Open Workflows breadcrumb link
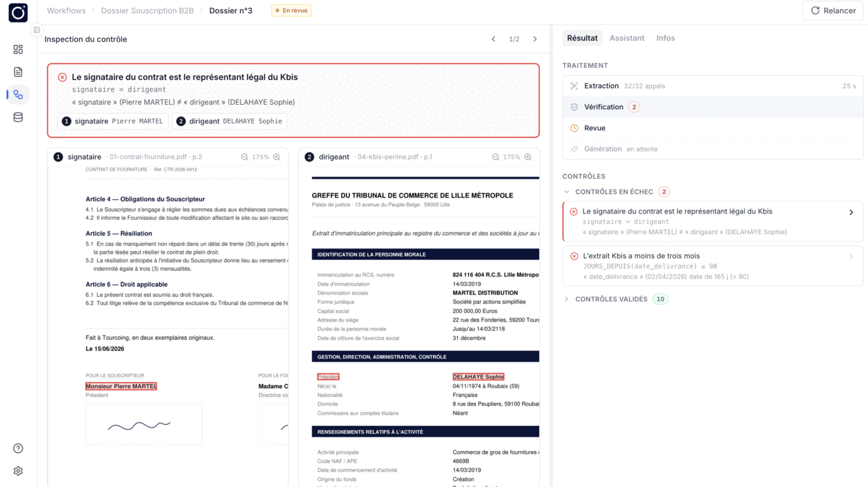 (x=66, y=10)
